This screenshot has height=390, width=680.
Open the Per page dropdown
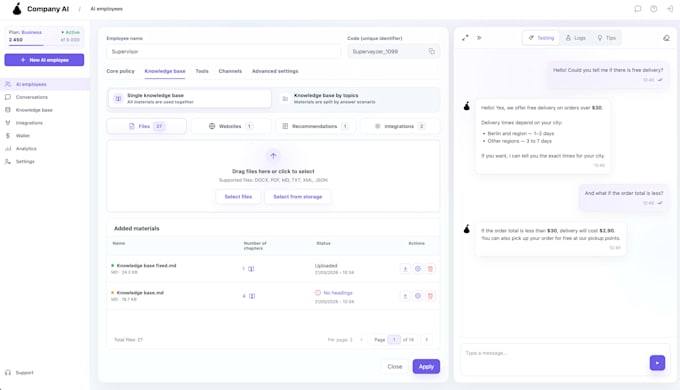340,340
